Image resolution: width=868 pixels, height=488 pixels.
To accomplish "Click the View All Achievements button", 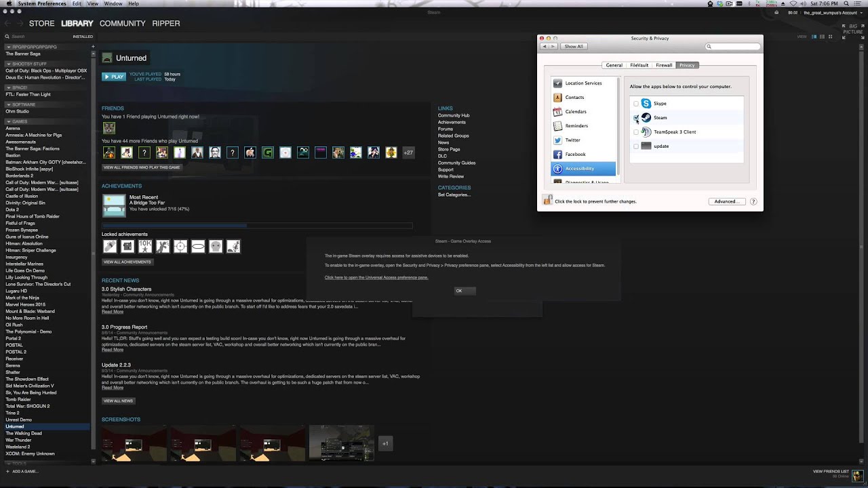I will pyautogui.click(x=127, y=262).
